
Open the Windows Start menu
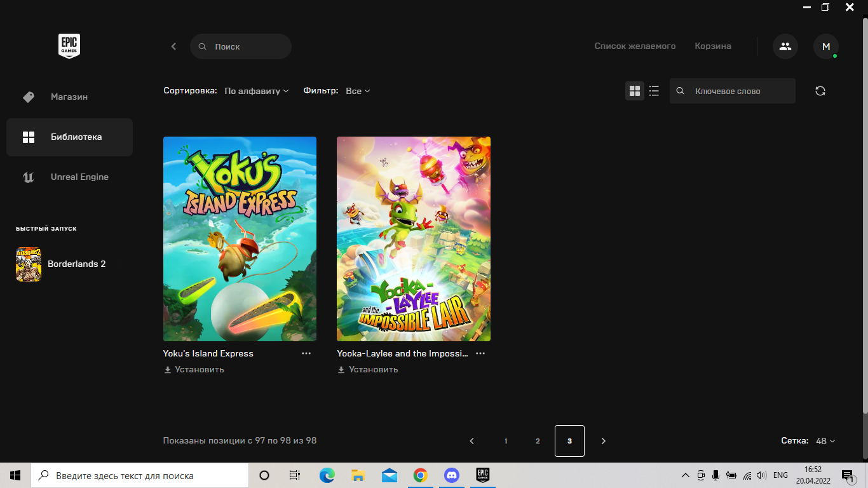15,475
